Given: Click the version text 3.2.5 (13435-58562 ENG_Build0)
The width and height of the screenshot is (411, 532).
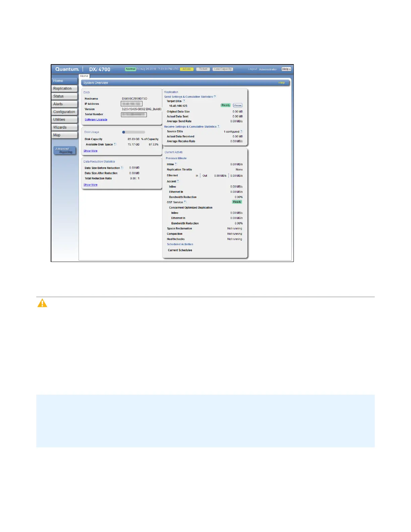Looking at the screenshot, I should point(142,109).
